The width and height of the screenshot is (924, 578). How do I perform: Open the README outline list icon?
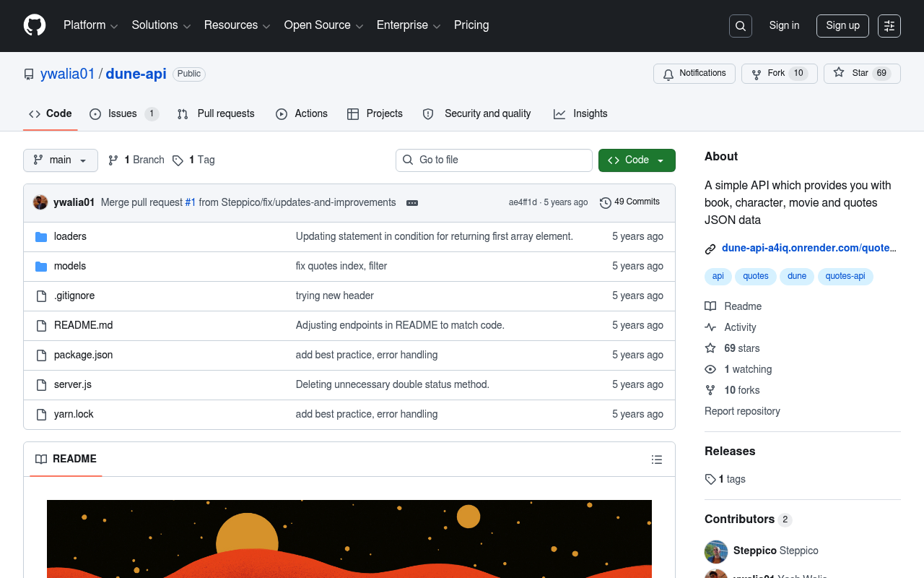pos(657,460)
